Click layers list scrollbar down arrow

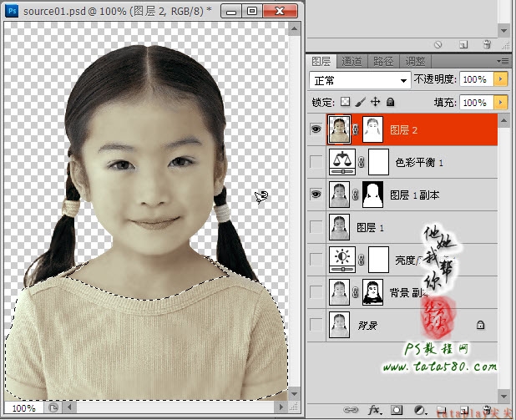click(503, 396)
